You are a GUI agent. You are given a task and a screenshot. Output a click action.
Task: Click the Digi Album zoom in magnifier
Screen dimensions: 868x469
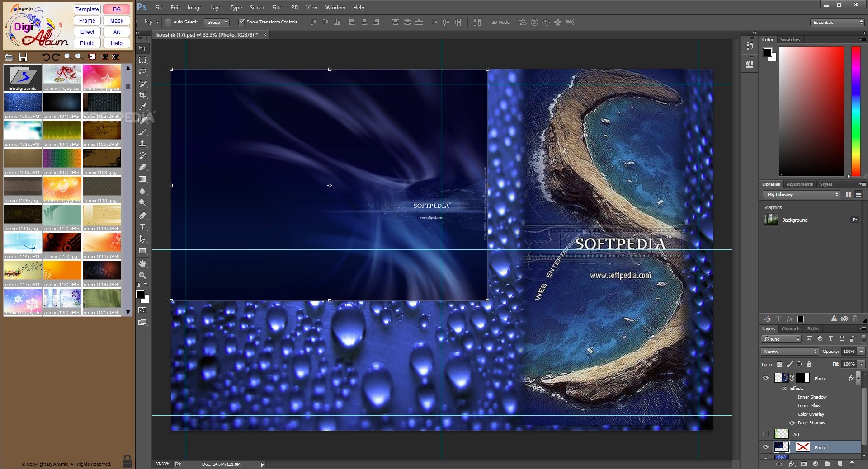79,56
